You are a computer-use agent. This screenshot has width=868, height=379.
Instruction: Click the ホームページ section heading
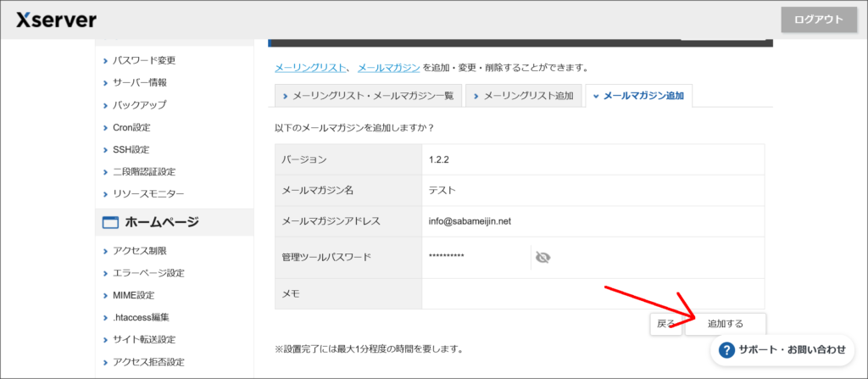click(162, 223)
